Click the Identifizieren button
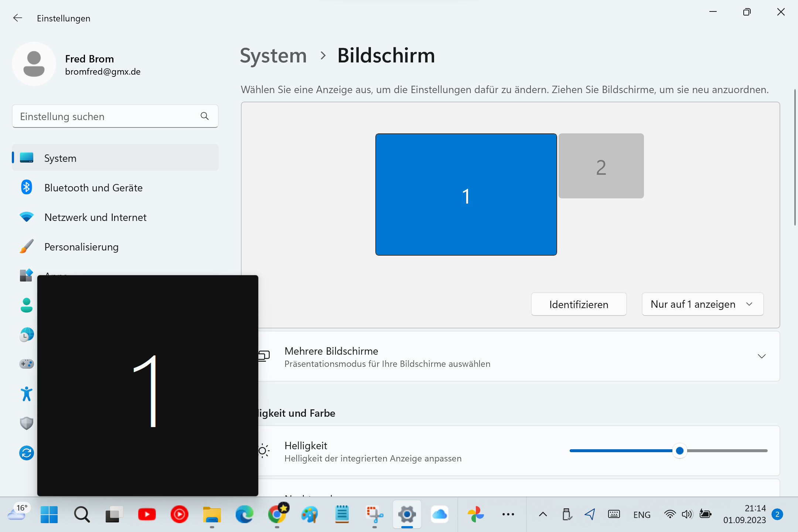Viewport: 798px width, 532px height. (x=579, y=304)
